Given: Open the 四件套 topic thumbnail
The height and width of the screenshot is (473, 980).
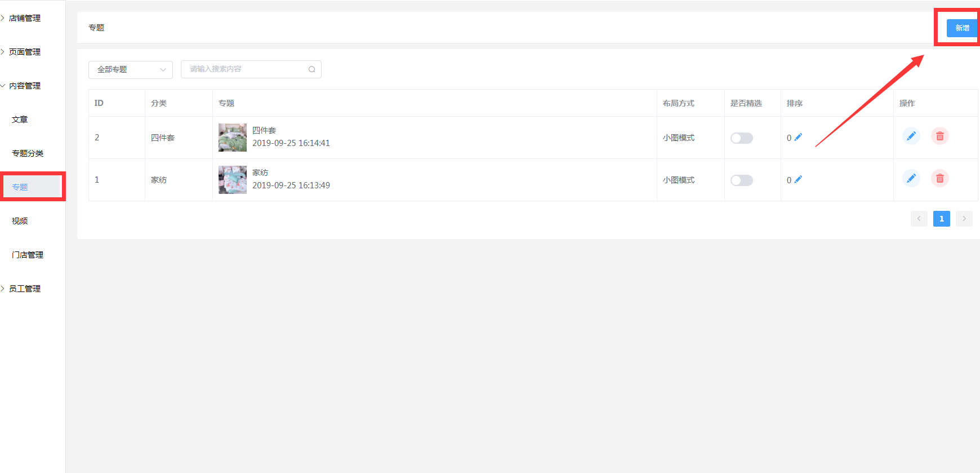Looking at the screenshot, I should point(233,138).
